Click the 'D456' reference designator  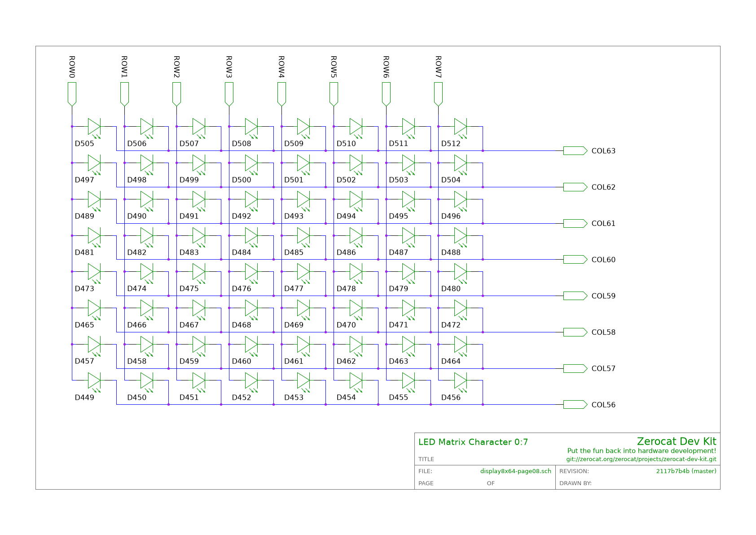(451, 398)
